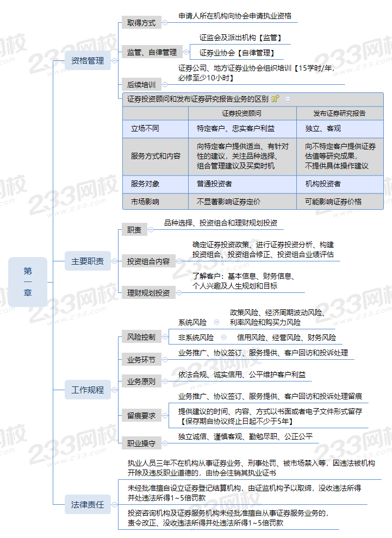Click the 机构投资者 cell
Screen dimensions: 392x538
click(340, 184)
